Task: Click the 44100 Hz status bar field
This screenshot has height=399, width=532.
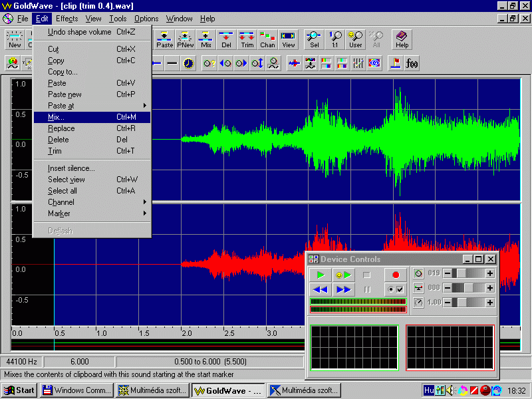Action: coord(21,362)
